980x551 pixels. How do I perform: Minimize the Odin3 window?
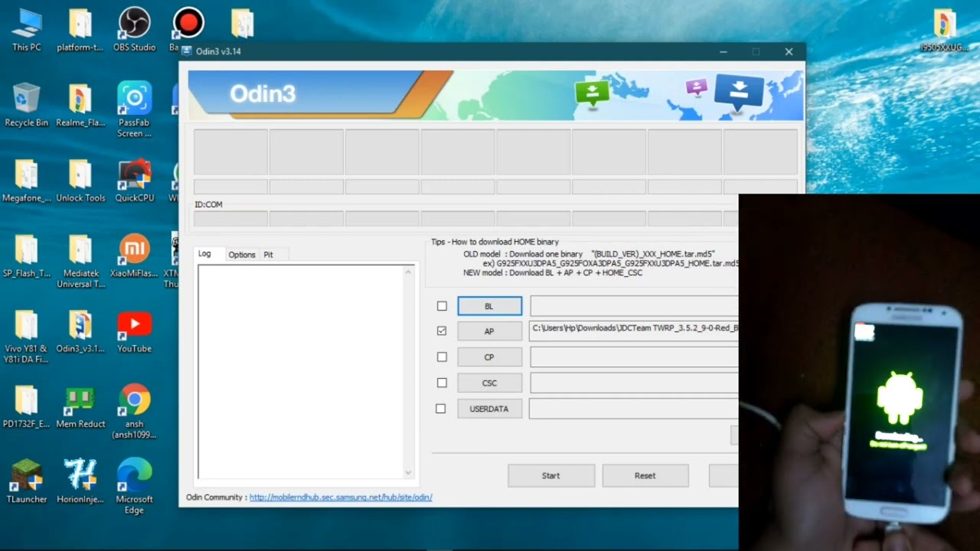(724, 52)
